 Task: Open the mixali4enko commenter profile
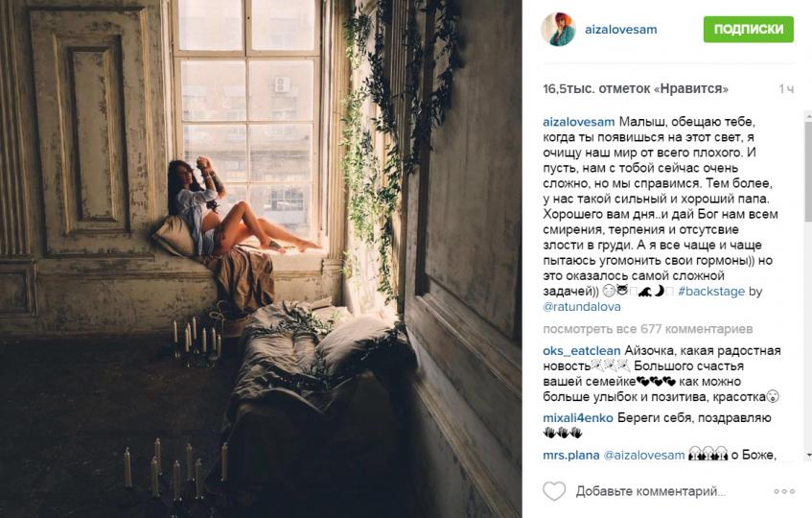[578, 417]
